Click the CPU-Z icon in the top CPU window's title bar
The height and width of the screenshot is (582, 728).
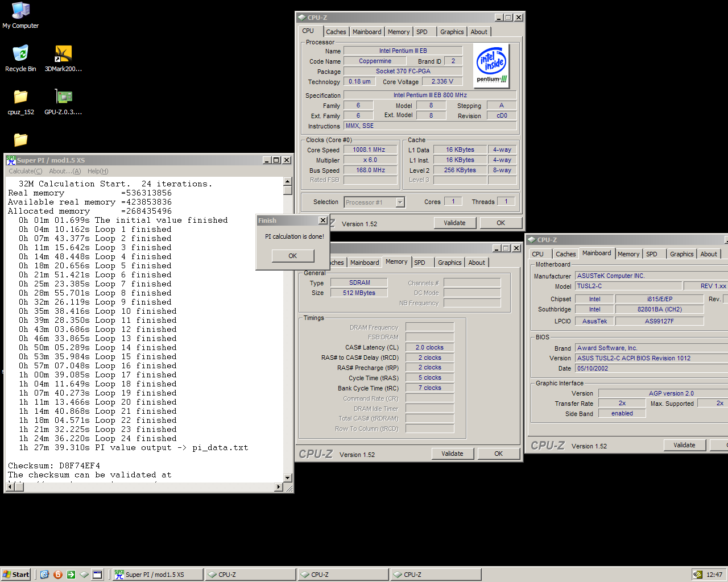pyautogui.click(x=302, y=18)
